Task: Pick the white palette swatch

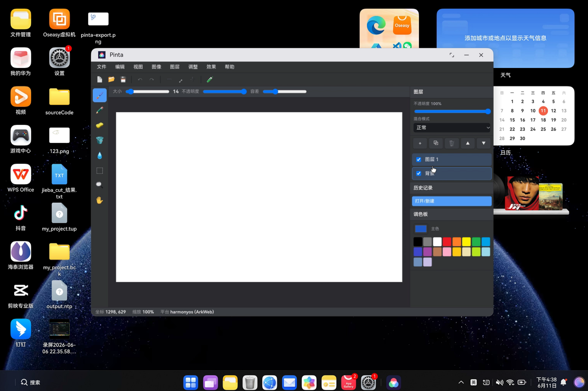Action: 437,241
